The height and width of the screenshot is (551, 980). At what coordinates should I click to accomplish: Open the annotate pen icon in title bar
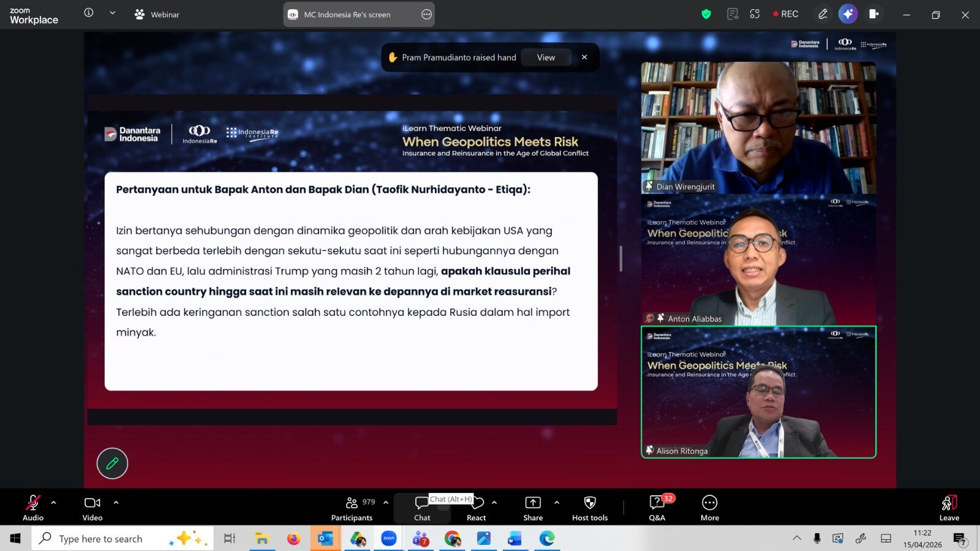click(823, 14)
